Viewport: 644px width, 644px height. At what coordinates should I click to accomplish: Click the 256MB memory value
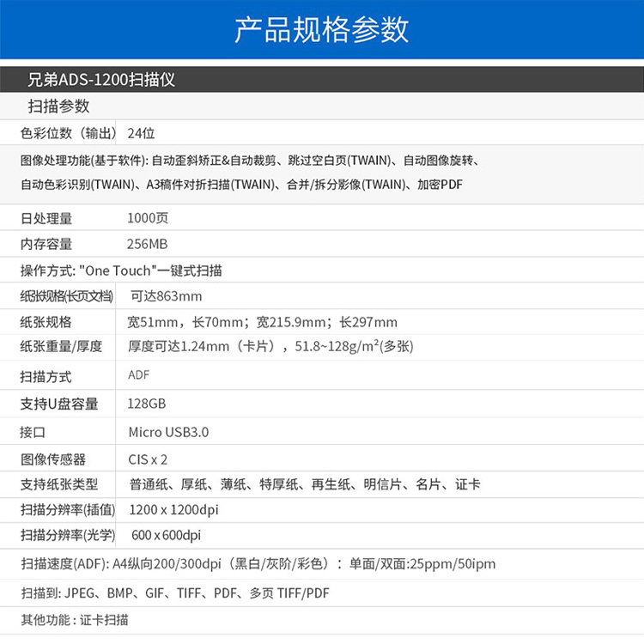click(x=147, y=245)
